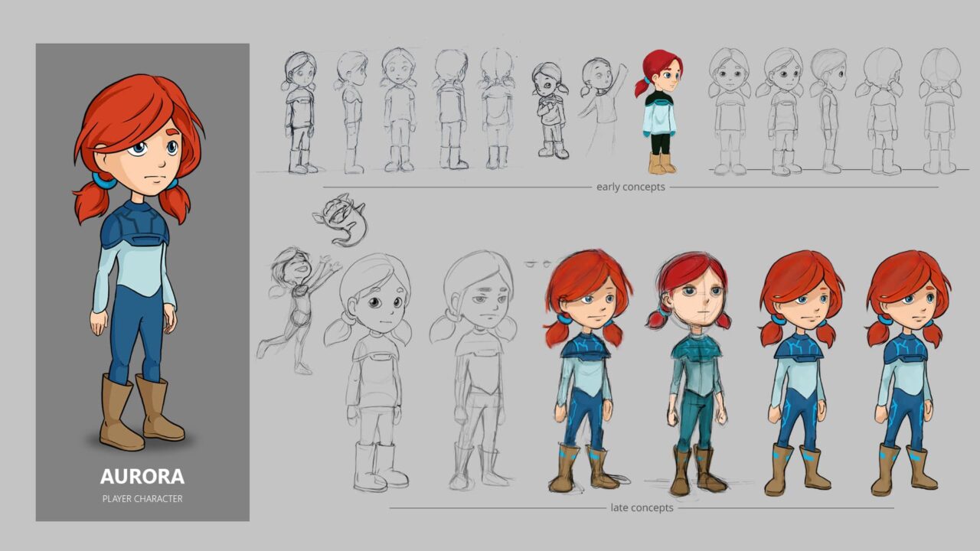This screenshot has height=551, width=980.
Task: Click the late concepts text link
Action: pyautogui.click(x=642, y=507)
